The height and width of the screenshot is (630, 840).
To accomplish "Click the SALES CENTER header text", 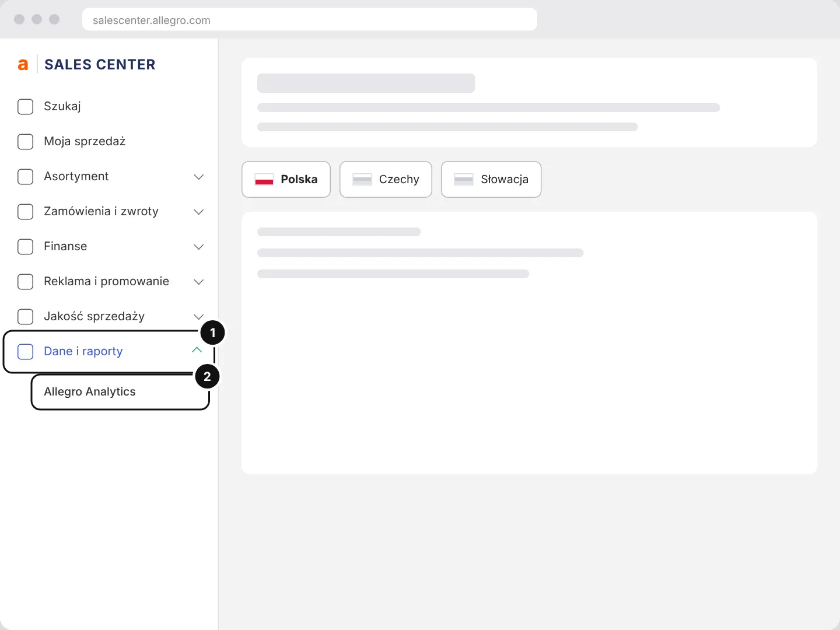I will pyautogui.click(x=100, y=65).
